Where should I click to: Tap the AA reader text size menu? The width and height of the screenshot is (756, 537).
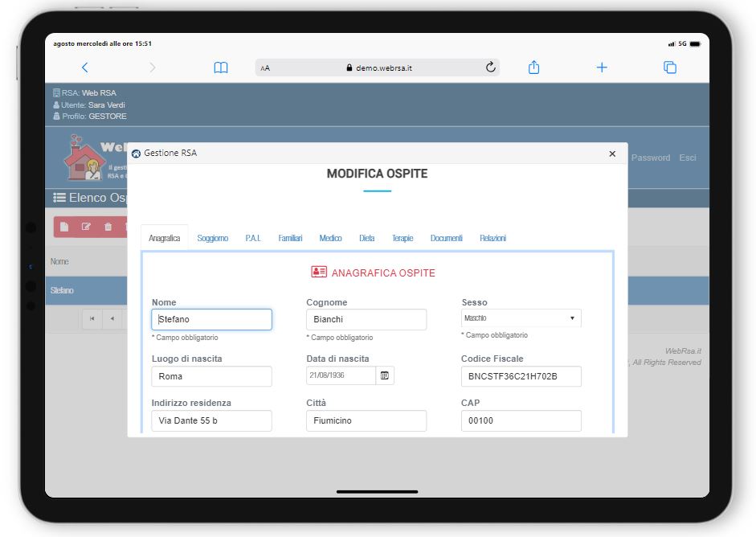point(265,69)
